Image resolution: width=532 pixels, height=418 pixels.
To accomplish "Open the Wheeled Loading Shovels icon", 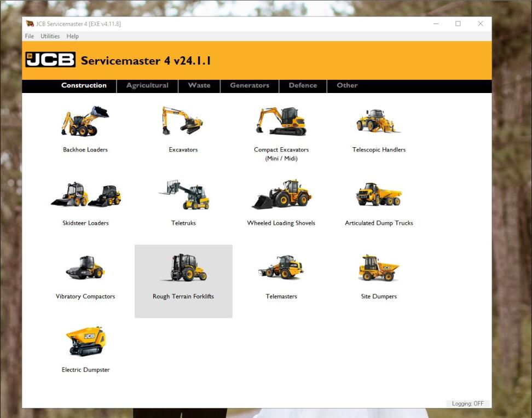I will pos(282,194).
